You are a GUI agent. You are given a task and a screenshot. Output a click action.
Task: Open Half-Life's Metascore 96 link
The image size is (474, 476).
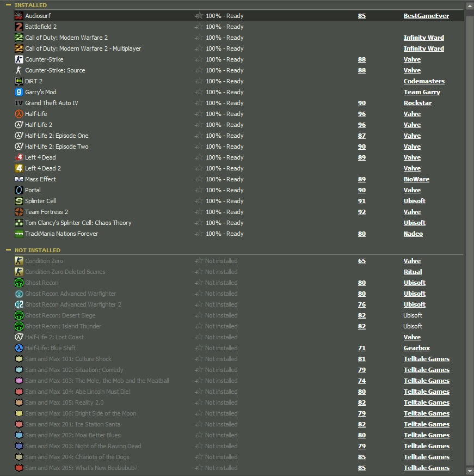point(362,114)
